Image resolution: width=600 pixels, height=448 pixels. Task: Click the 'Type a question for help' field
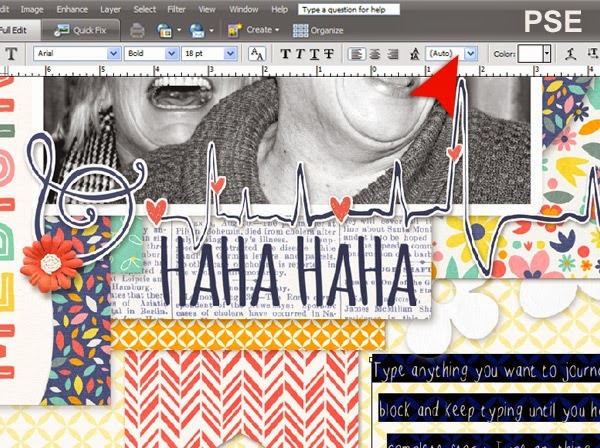347,8
